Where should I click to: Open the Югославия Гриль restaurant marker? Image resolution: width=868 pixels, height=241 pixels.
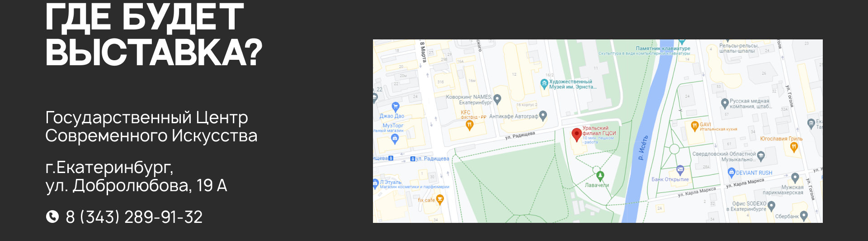(x=794, y=147)
